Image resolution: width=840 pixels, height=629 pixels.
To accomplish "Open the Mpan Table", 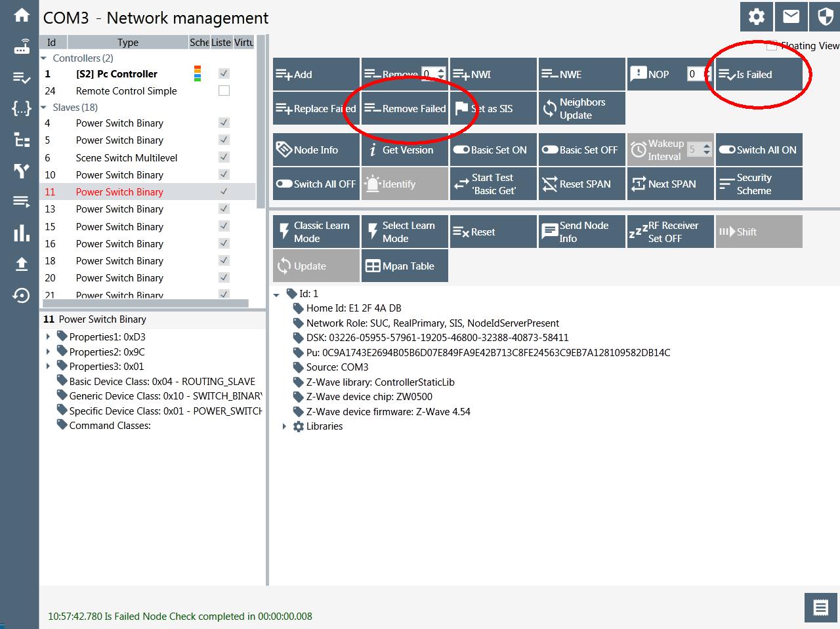I will pyautogui.click(x=405, y=266).
